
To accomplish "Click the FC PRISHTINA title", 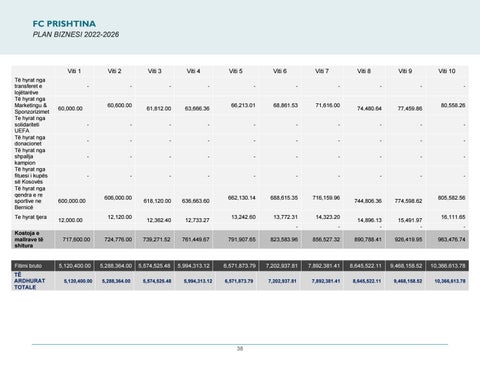I will click(x=64, y=24).
